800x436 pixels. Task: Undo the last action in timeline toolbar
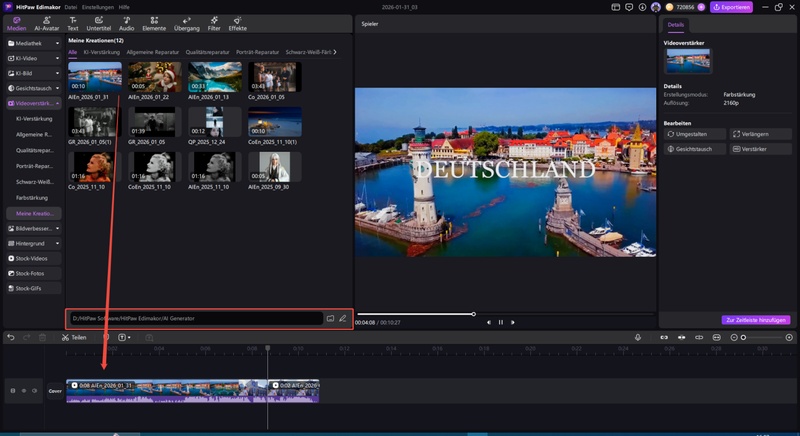click(x=11, y=338)
